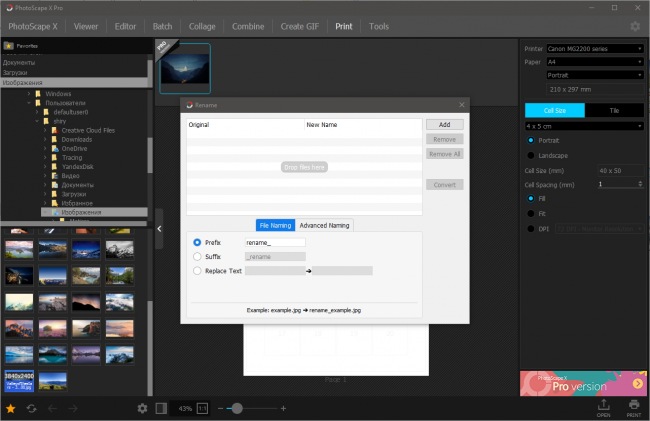Select the Tile button
The image size is (650, 421).
614,111
